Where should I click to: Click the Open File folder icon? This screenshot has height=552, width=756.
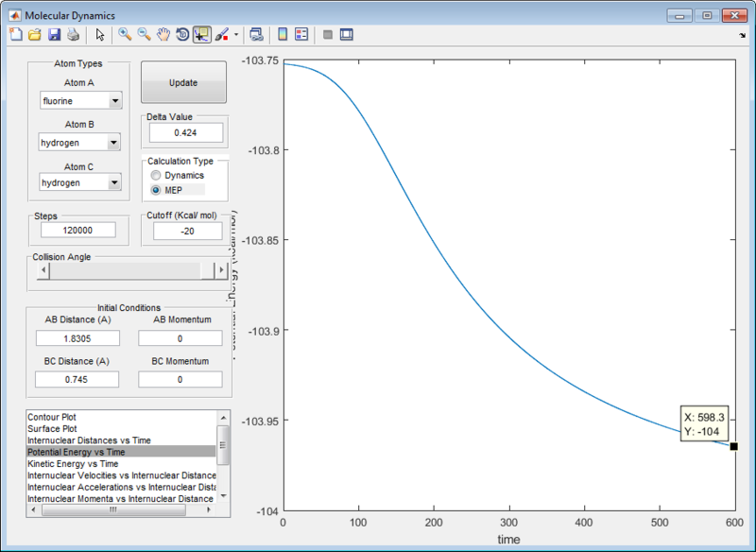coord(34,35)
